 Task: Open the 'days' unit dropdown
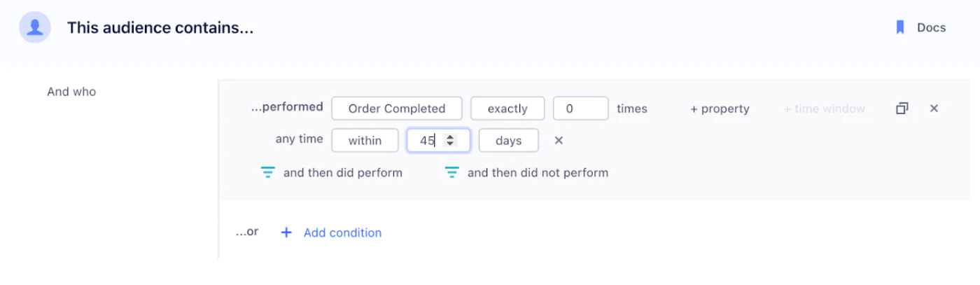[508, 141]
